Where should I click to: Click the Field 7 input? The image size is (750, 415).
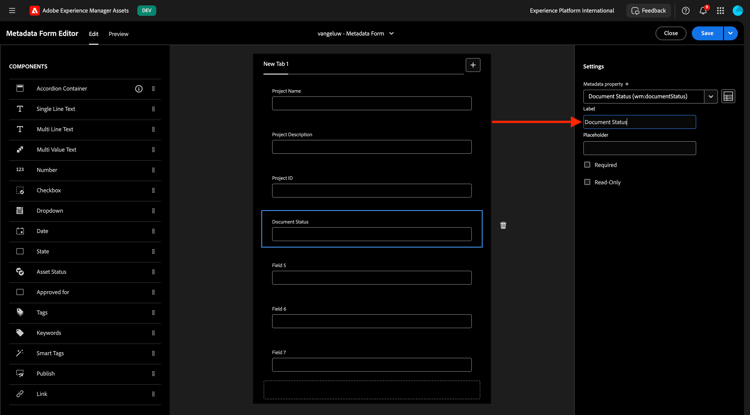[x=372, y=364]
